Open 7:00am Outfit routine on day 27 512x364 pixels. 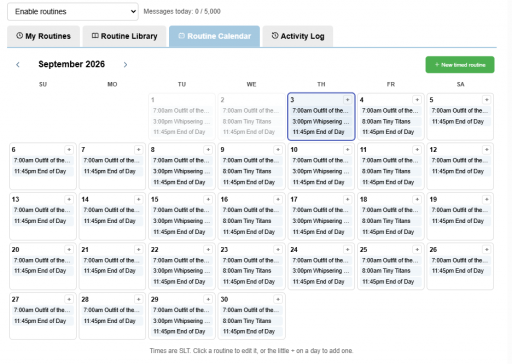(x=42, y=310)
